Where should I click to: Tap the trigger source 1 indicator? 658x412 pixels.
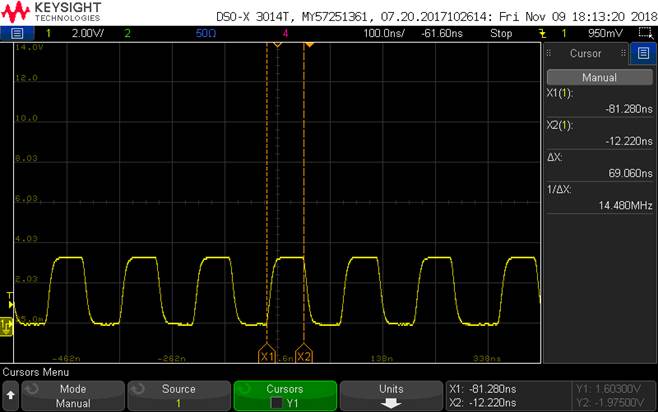point(564,33)
